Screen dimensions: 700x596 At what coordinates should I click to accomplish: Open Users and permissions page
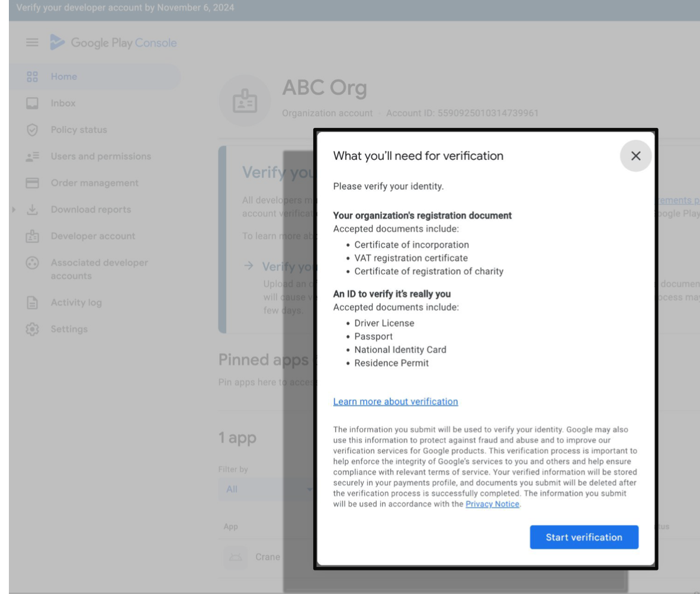[x=101, y=156]
